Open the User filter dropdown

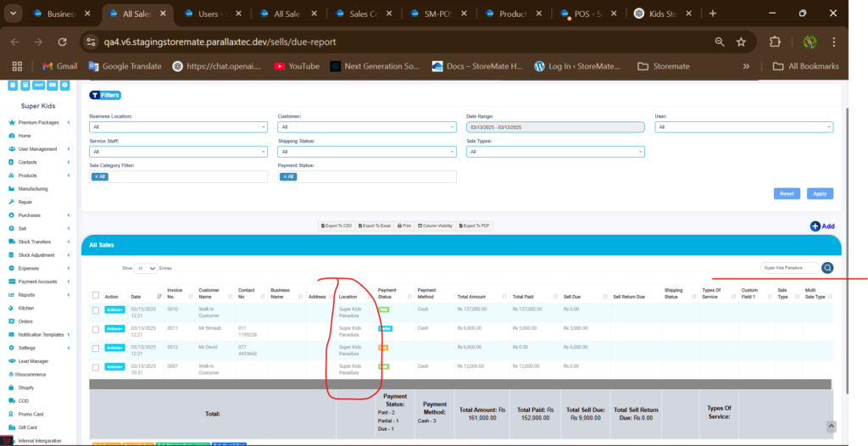pos(744,127)
